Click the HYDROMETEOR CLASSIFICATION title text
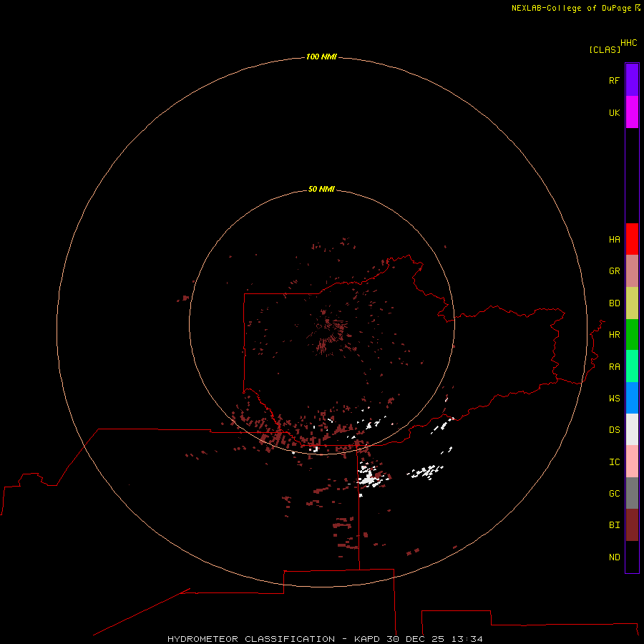 (251, 639)
